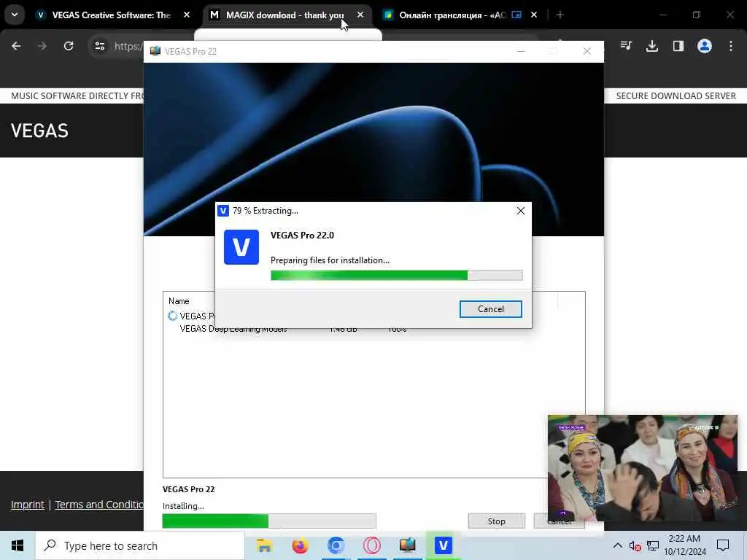
Task: Open Opera from the taskbar
Action: 371,545
